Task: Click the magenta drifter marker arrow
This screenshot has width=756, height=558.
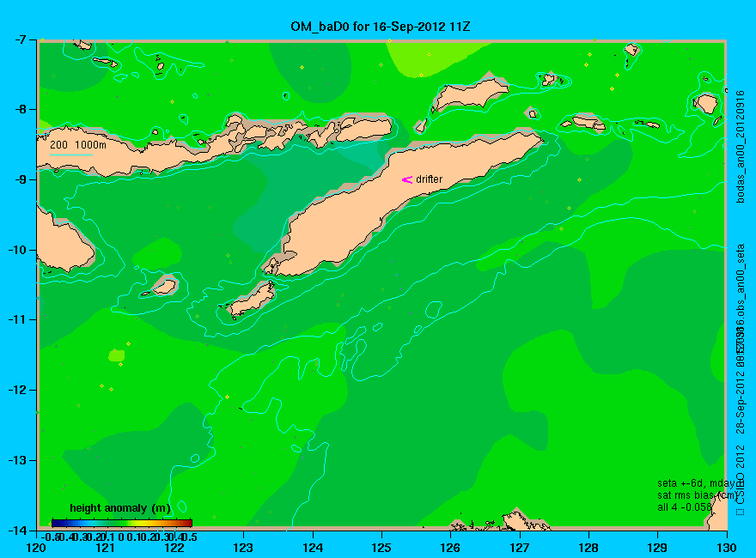Action: click(x=407, y=179)
